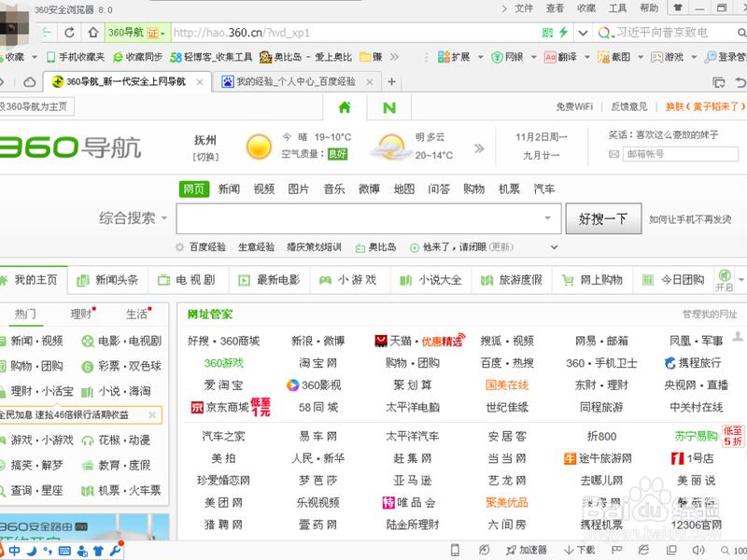Open dropdown arrow next to 扩展

[x=480, y=57]
